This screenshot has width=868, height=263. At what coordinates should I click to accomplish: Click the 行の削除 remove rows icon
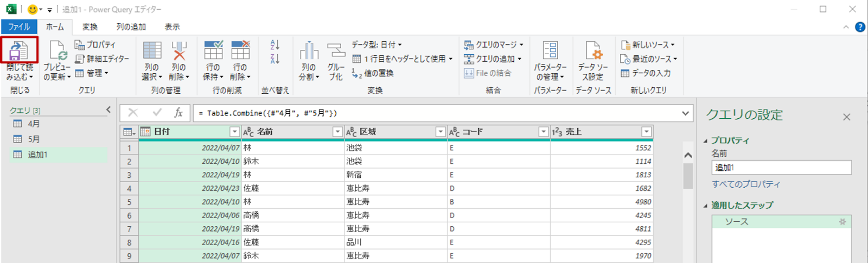click(x=240, y=50)
